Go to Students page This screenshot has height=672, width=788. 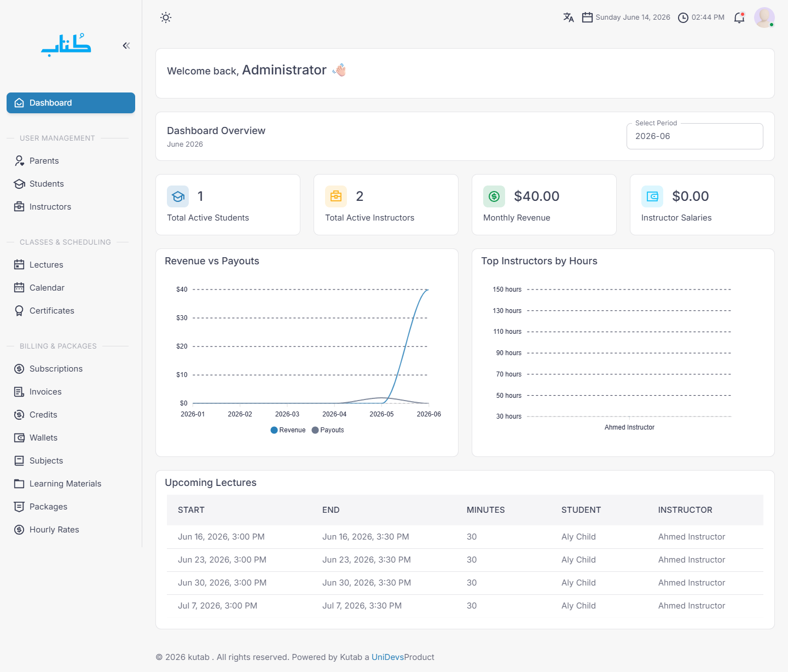click(x=71, y=184)
